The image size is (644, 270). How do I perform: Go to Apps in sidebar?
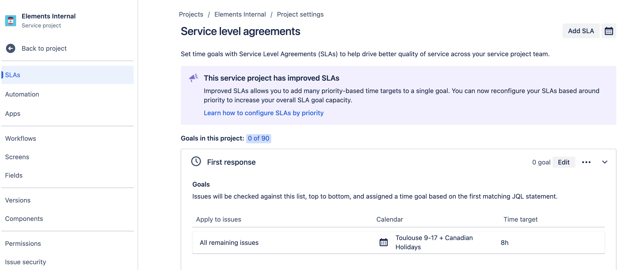[13, 114]
